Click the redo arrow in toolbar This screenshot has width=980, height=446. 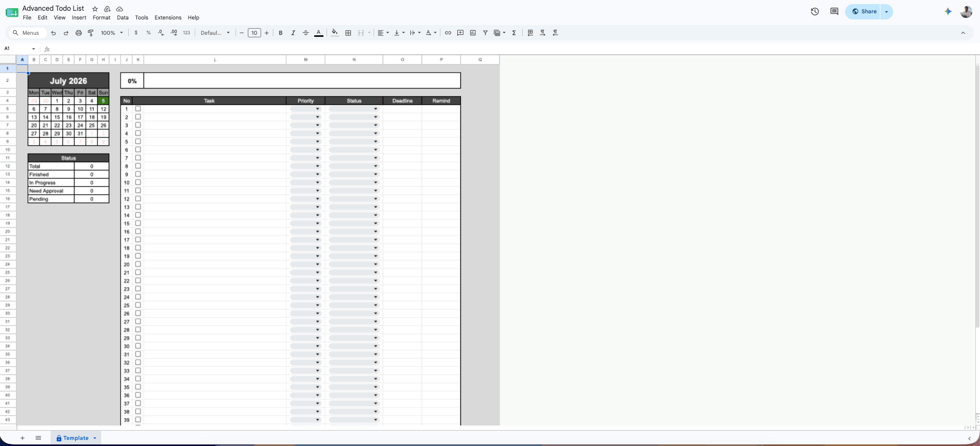point(66,33)
